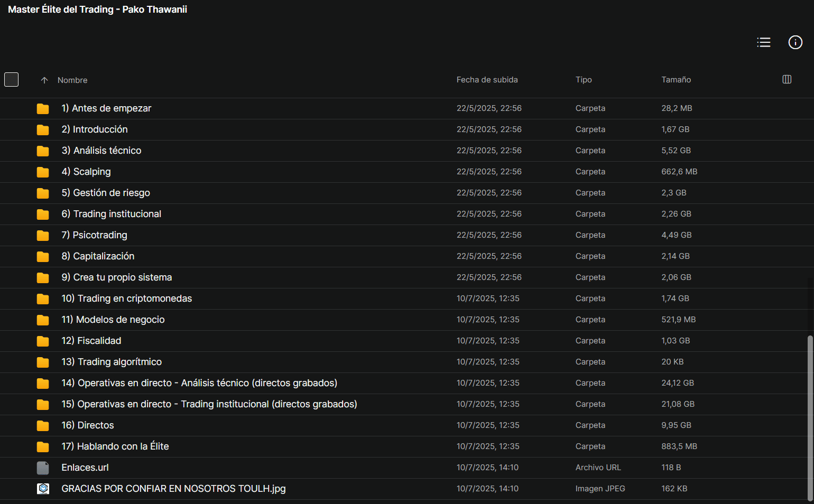Click folder icon of Introducción
The image size is (814, 504).
click(x=43, y=130)
